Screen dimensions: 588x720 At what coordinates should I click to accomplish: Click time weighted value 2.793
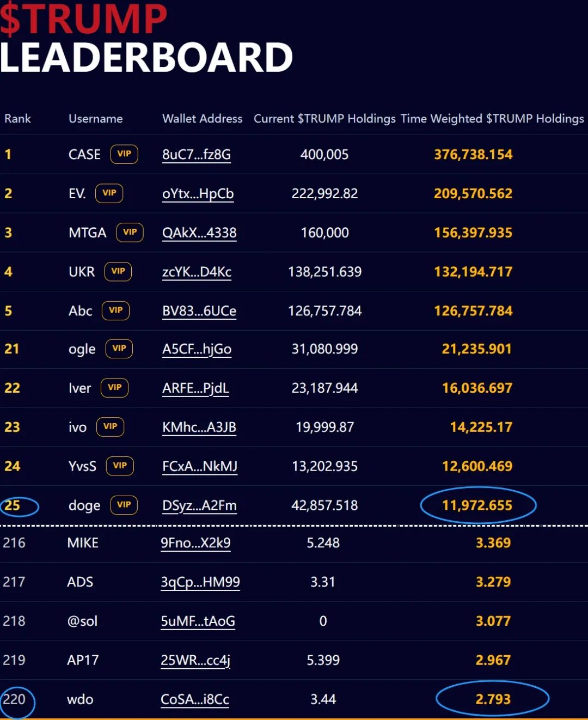pyautogui.click(x=493, y=699)
